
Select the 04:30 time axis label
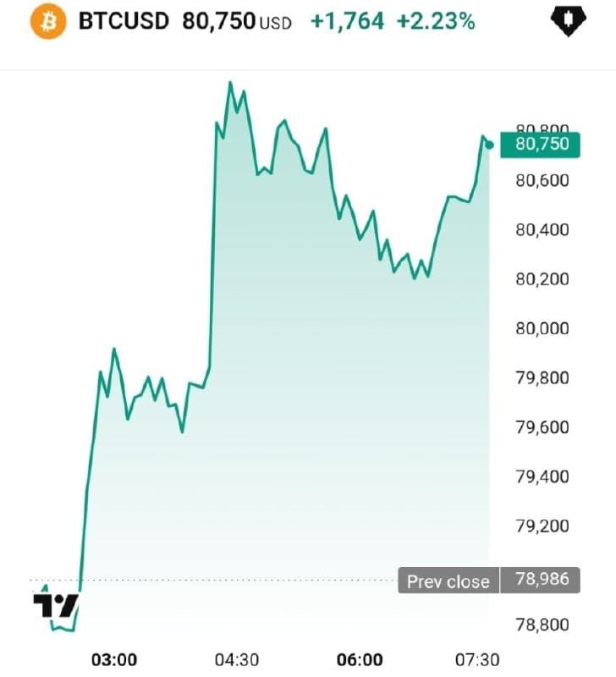point(237,660)
